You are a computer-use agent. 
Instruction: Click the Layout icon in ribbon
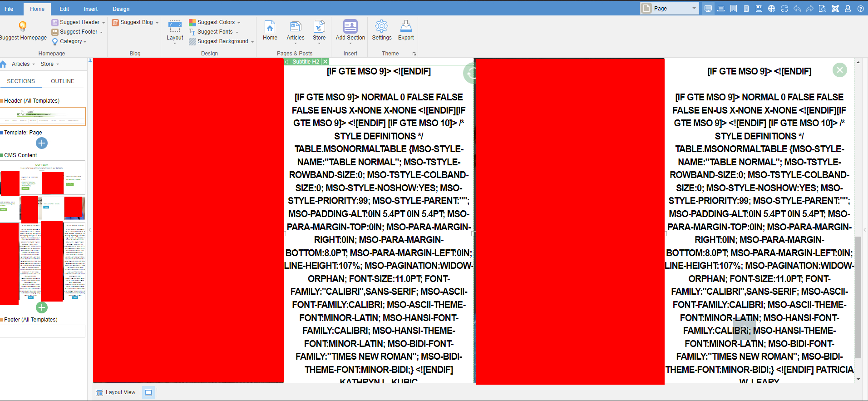(175, 26)
